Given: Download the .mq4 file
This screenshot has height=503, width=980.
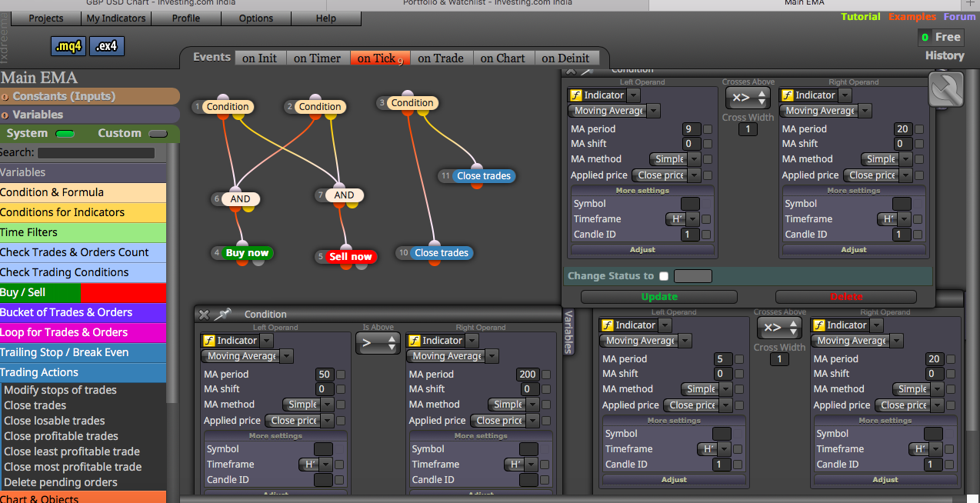Looking at the screenshot, I should point(68,46).
